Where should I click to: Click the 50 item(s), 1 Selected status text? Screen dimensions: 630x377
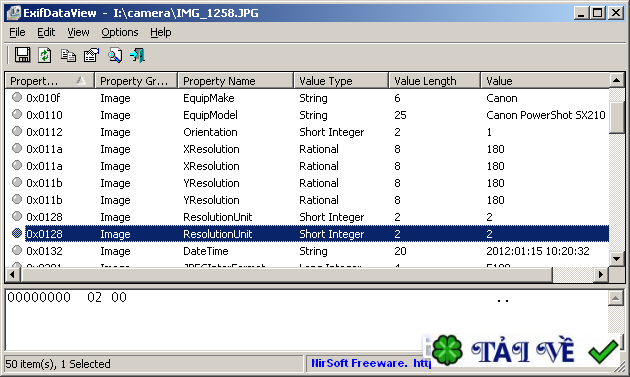[58, 364]
